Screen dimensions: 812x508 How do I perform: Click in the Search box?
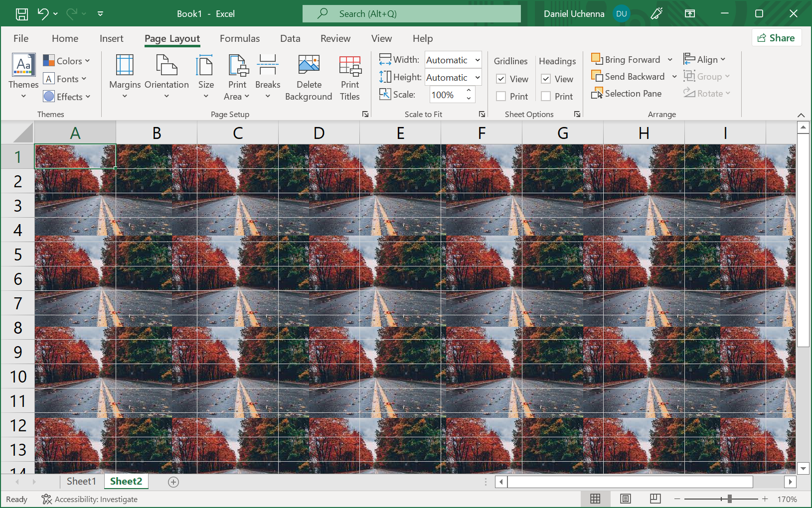pos(411,14)
